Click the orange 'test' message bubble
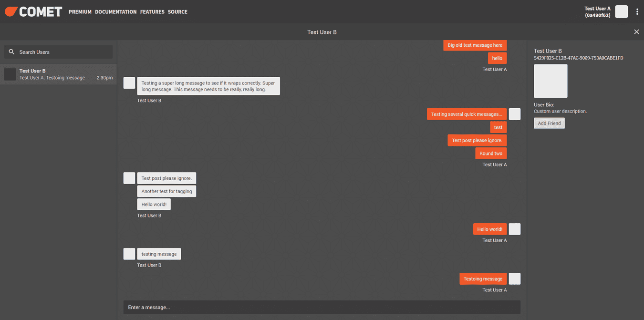644x320 pixels. coord(499,127)
